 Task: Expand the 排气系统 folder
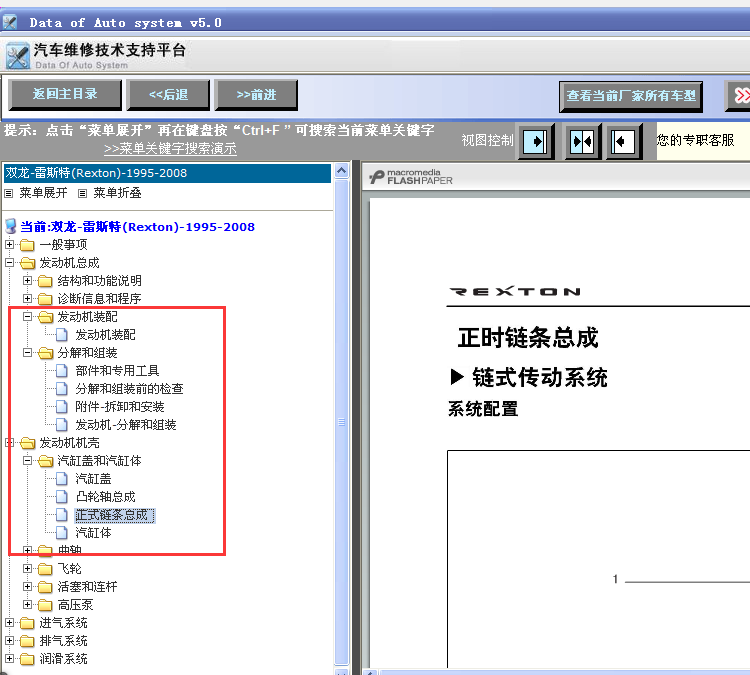tap(9, 640)
